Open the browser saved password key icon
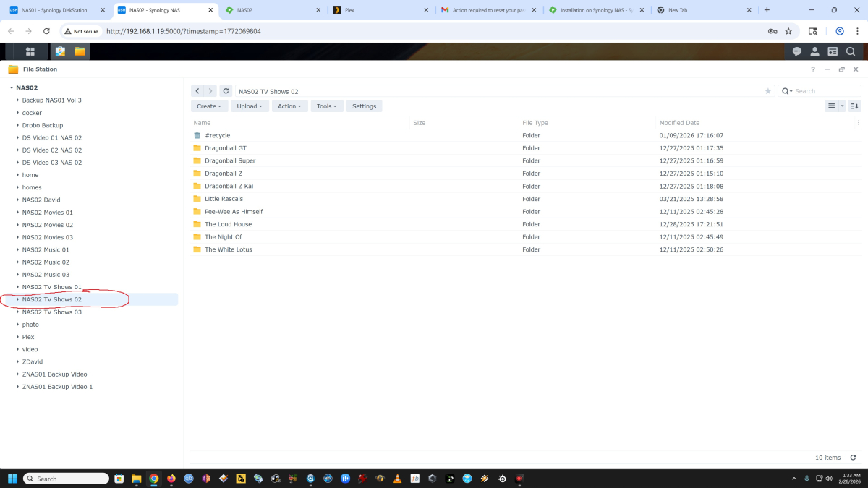868x488 pixels. click(x=773, y=31)
